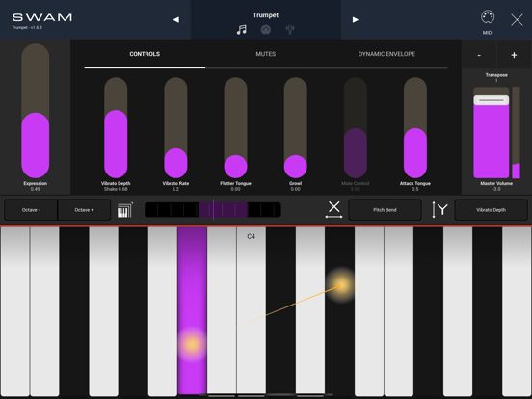Click the Master Volume fader handle
The height and width of the screenshot is (399, 532).
click(x=492, y=100)
